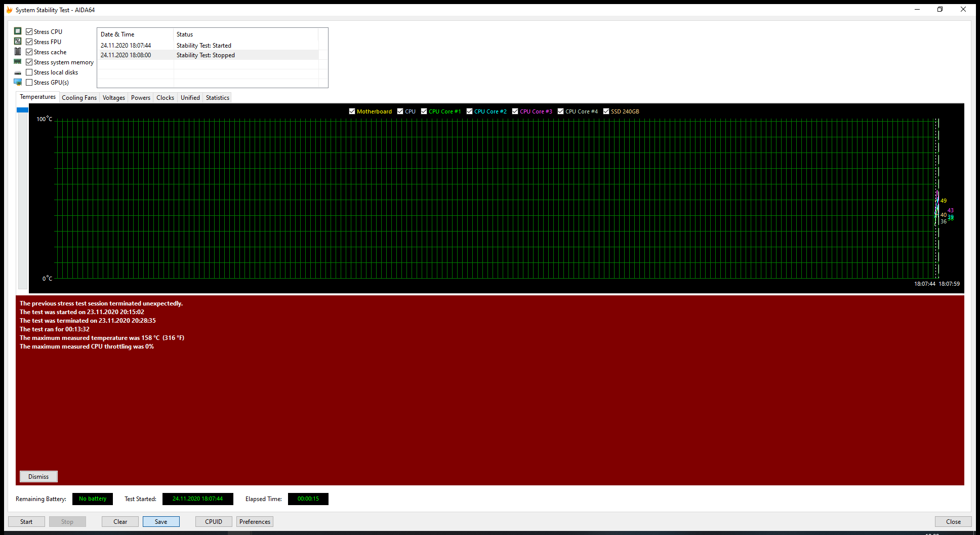980x535 pixels.
Task: Click the 18:07:44 graph time label
Action: [924, 284]
